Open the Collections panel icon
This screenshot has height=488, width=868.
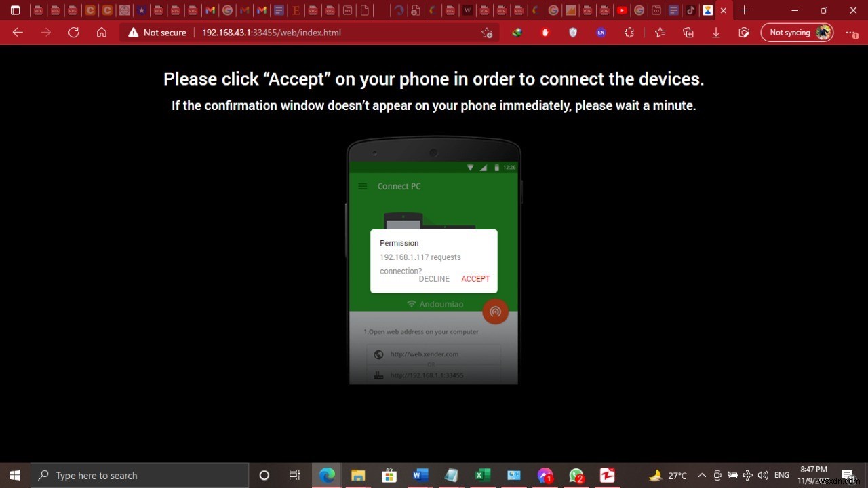tap(688, 32)
